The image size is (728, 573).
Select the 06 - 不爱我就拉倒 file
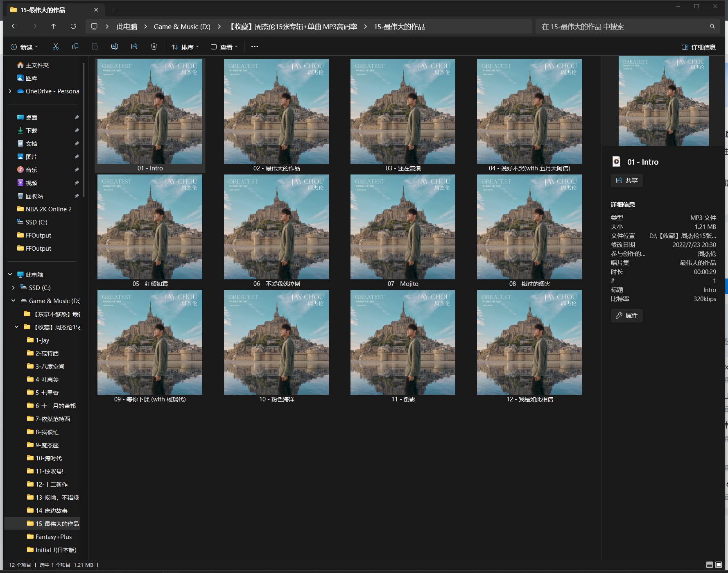tap(276, 231)
